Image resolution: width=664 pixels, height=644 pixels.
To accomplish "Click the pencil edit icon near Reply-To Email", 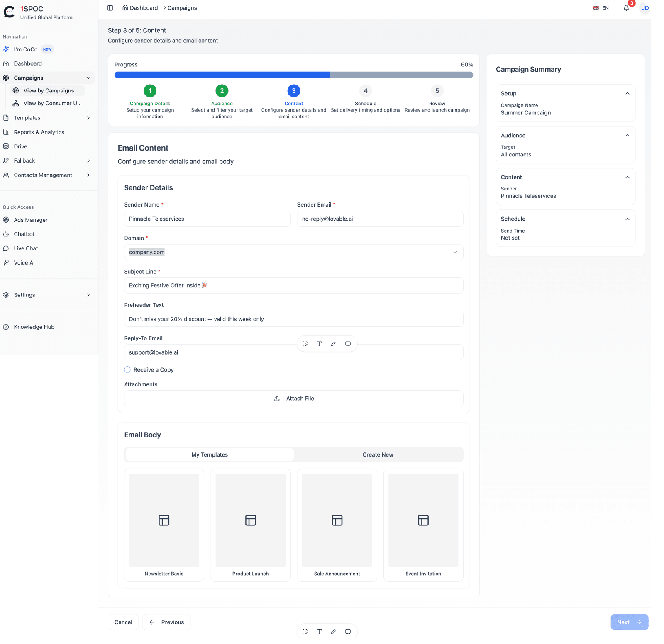I will 333,344.
